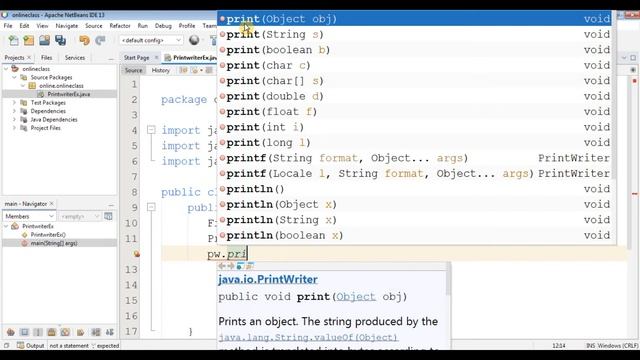
Task: Click the Undo arrow icon
Action: 84,40
